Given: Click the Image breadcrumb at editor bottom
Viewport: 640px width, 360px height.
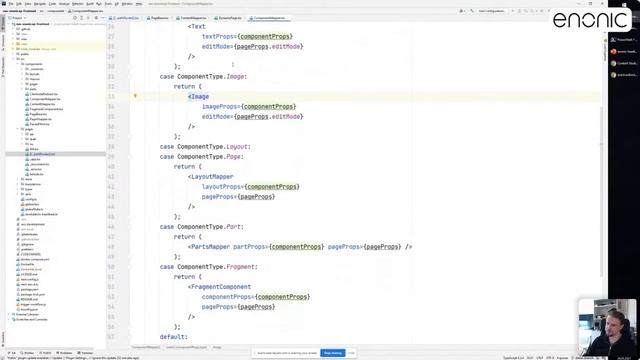Looking at the screenshot, I should click(x=217, y=347).
